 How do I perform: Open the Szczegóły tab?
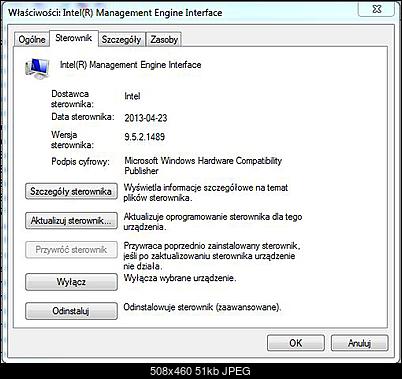pyautogui.click(x=121, y=39)
